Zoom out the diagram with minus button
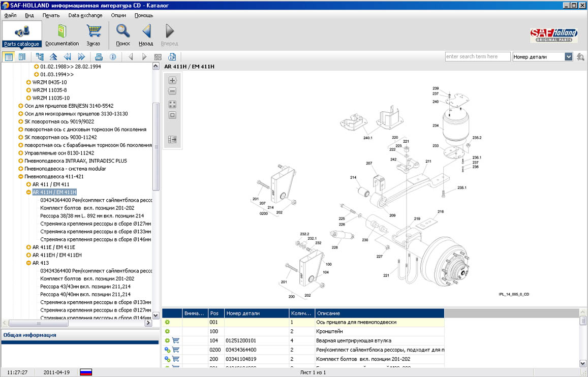Image resolution: width=588 pixels, height=377 pixels. point(172,91)
